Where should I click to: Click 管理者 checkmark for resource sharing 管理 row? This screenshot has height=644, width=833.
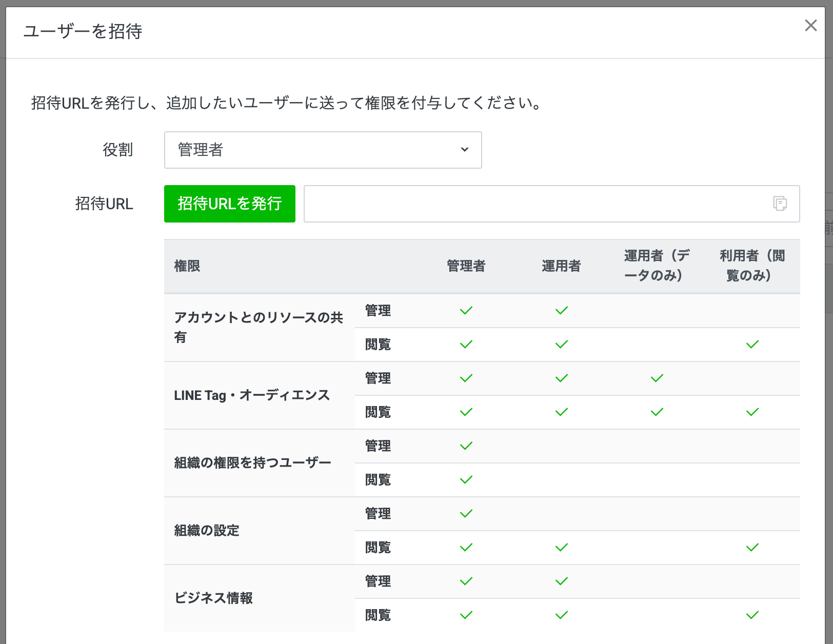[466, 311]
